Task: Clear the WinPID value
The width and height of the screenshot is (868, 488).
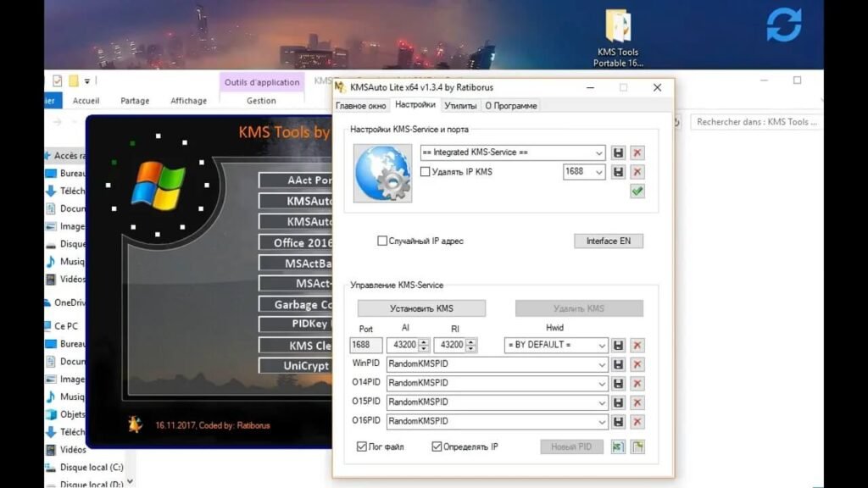Action: pyautogui.click(x=637, y=364)
